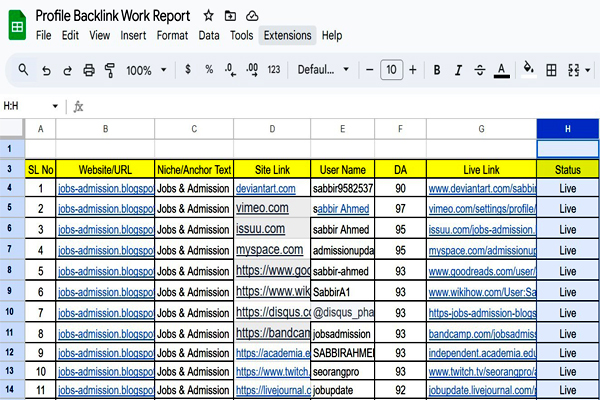Open the Extensions menu

pos(287,35)
